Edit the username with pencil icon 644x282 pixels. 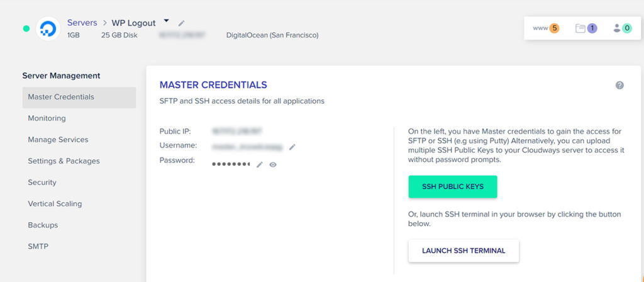click(292, 147)
